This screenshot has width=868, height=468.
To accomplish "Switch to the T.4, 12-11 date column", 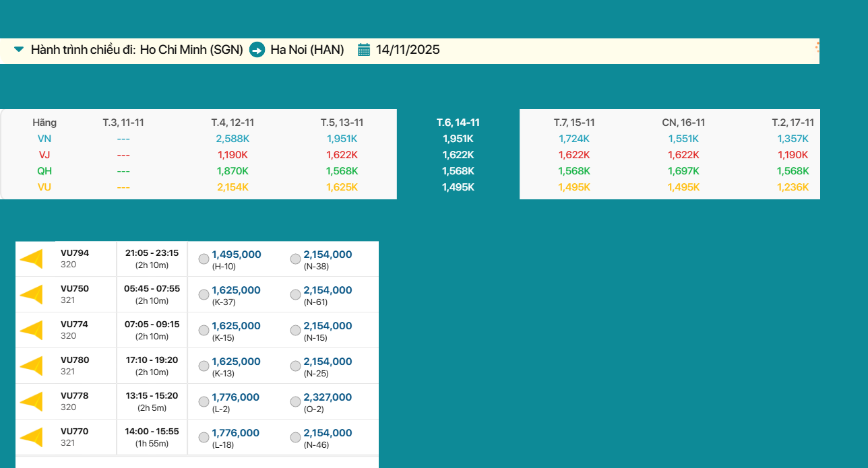I will [232, 123].
